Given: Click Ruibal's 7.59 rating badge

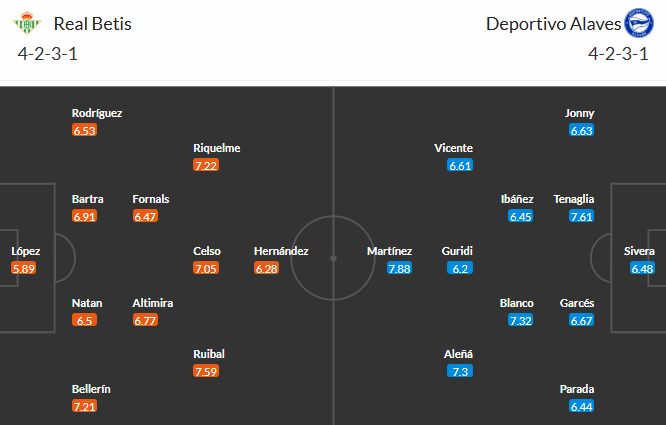Looking at the screenshot, I should [206, 371].
